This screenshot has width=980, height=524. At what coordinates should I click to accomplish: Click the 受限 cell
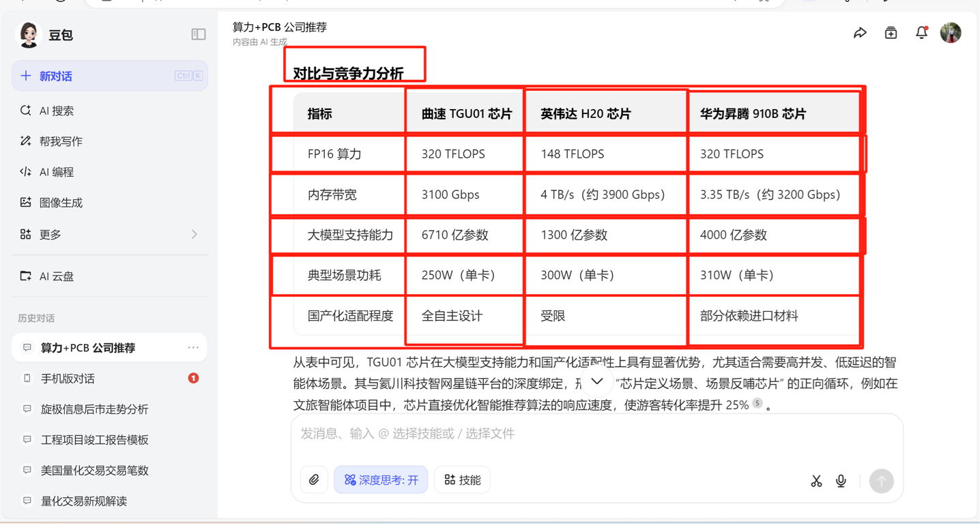(553, 316)
